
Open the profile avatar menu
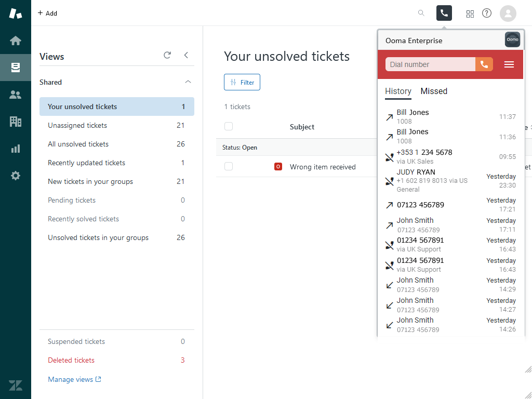(508, 14)
